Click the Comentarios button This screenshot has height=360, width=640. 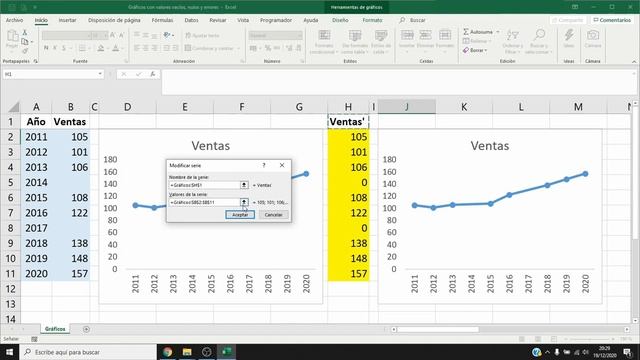[612, 20]
